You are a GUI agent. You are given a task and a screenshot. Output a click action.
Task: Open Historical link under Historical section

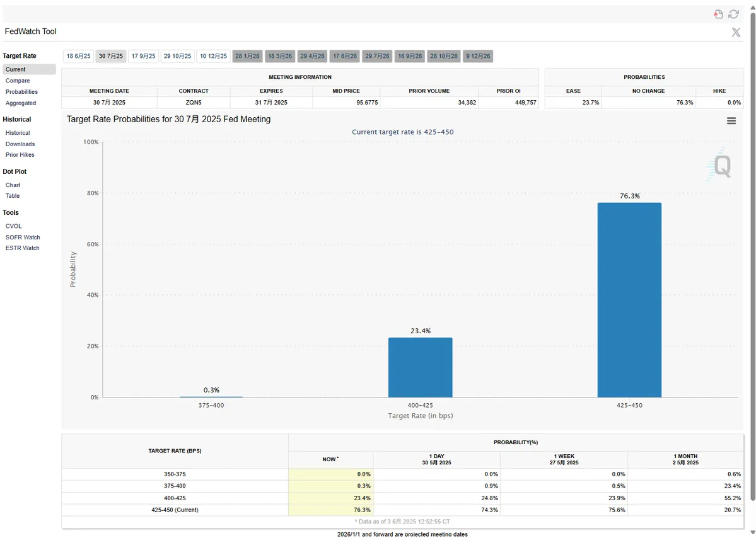click(x=18, y=133)
